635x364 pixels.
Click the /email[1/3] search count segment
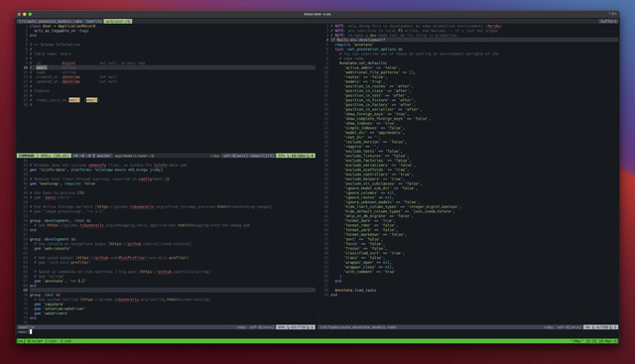(x=262, y=156)
